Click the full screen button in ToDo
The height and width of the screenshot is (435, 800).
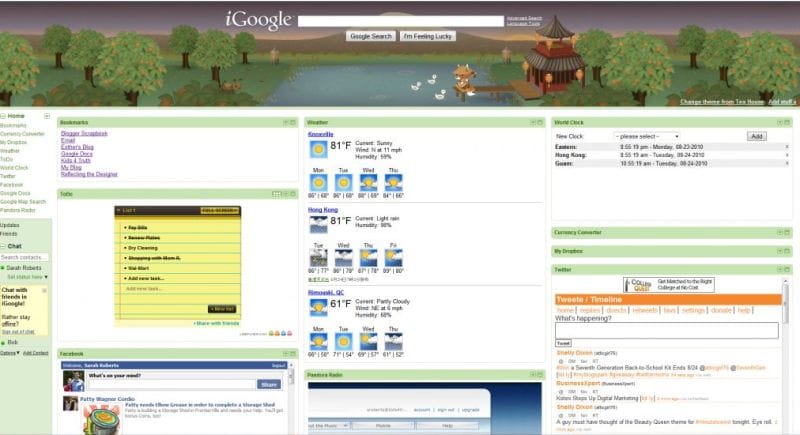coord(219,211)
